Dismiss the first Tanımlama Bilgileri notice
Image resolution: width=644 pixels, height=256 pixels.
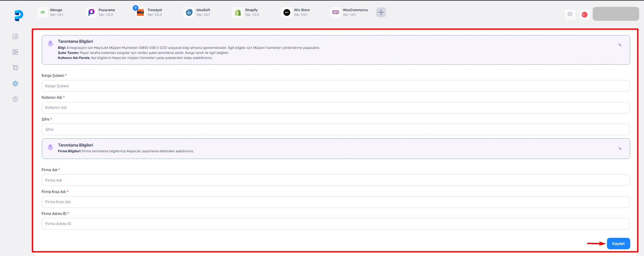pos(620,45)
